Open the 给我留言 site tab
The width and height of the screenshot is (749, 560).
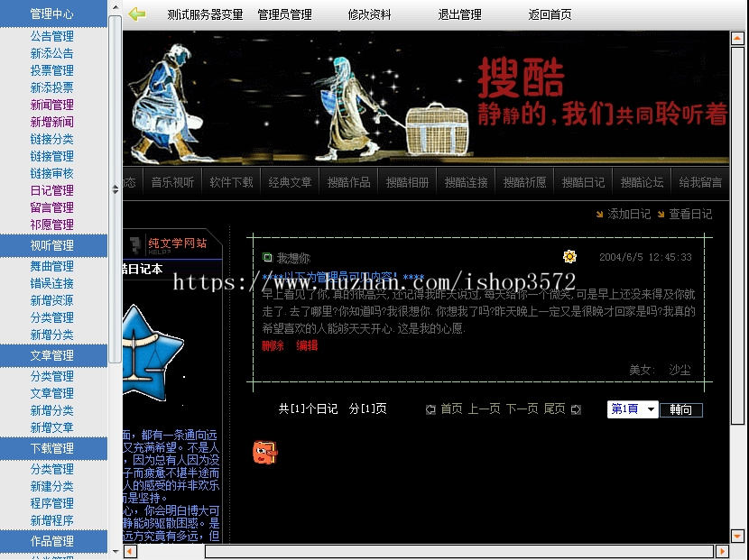pyautogui.click(x=701, y=182)
